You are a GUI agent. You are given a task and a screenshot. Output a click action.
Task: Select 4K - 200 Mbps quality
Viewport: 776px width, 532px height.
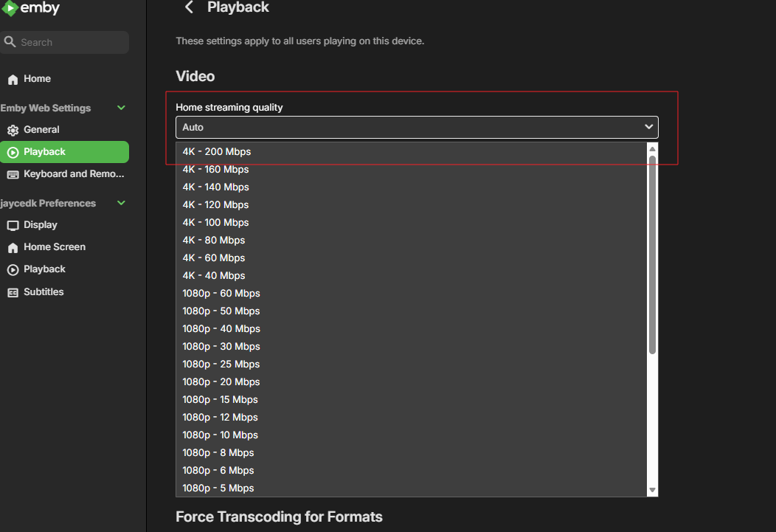(412, 151)
